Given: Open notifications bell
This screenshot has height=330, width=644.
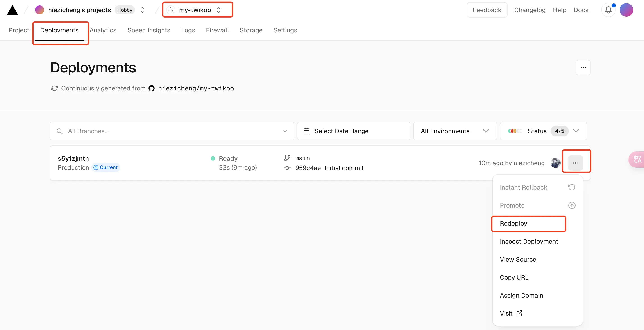Looking at the screenshot, I should coord(608,10).
